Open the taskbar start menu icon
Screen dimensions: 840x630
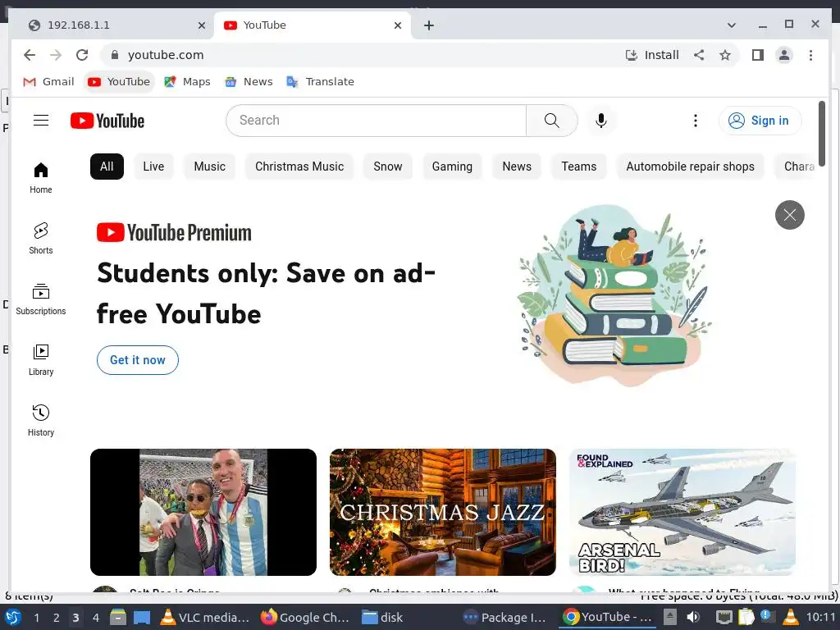pos(12,617)
